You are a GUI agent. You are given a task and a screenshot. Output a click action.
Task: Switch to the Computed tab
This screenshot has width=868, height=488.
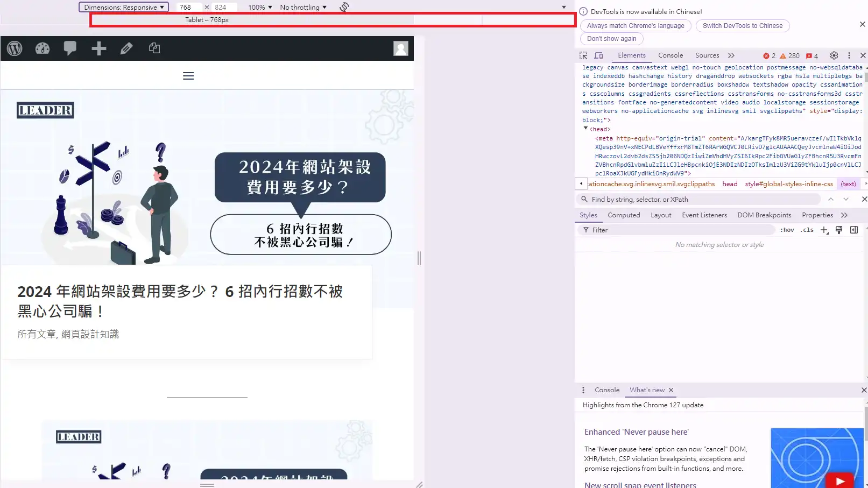[624, 215]
